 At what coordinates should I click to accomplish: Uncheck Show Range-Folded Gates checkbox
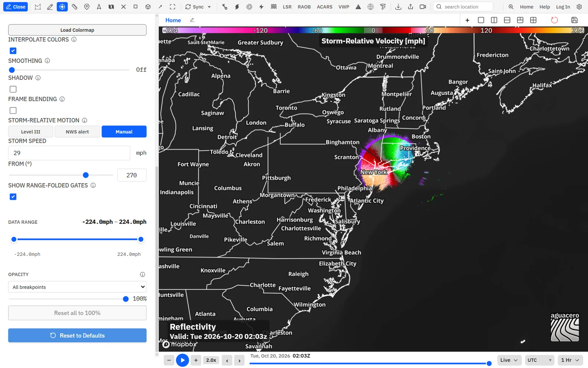coord(13,197)
